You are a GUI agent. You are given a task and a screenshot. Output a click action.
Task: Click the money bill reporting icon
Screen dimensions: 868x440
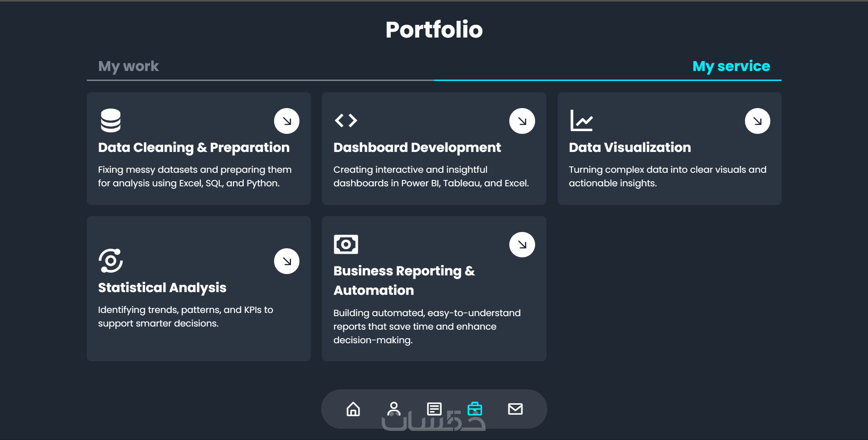point(346,244)
